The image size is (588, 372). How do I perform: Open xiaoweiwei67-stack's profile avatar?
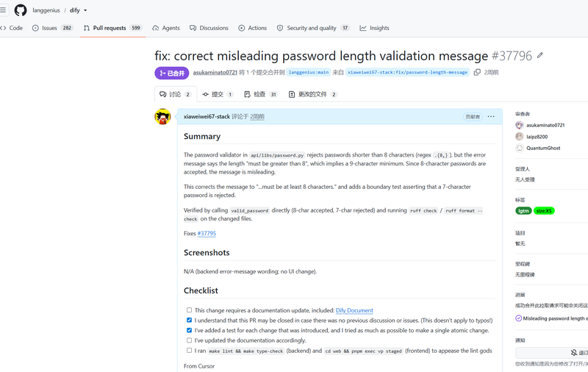pos(162,117)
